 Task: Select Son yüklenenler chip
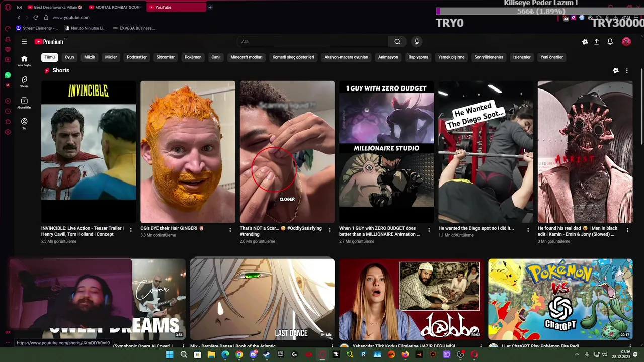point(489,57)
